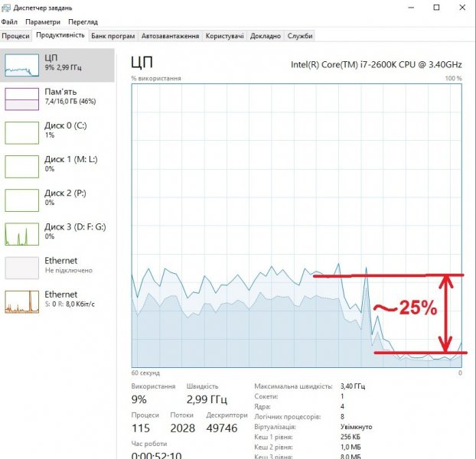Open the Пам'ять usage graph thumbnail

(x=21, y=99)
